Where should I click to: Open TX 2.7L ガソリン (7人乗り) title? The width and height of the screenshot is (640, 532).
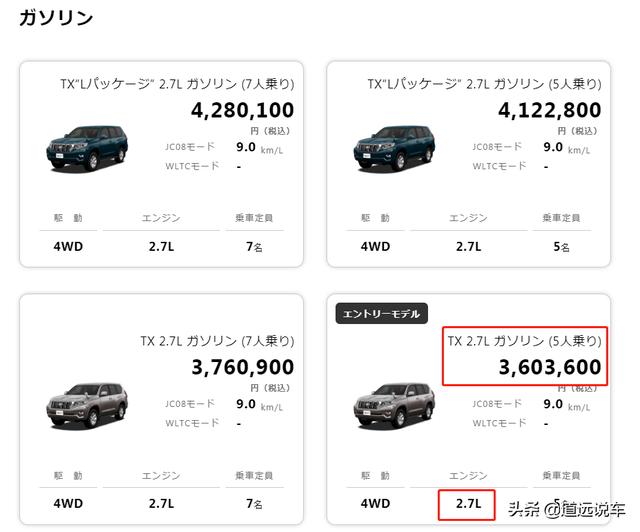tap(218, 341)
